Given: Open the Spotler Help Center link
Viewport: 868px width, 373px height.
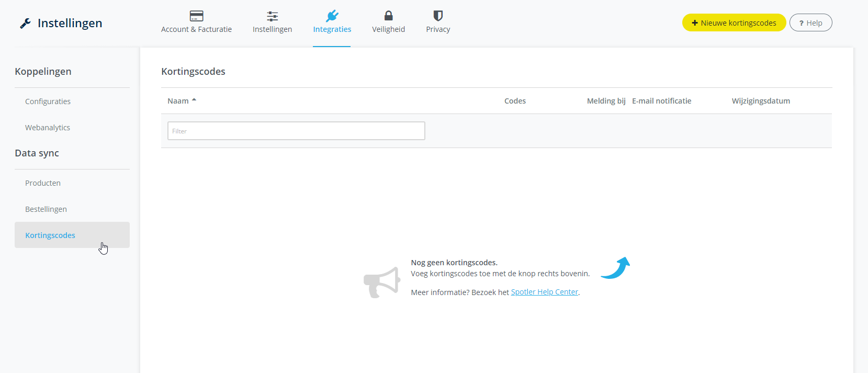Looking at the screenshot, I should tap(544, 292).
